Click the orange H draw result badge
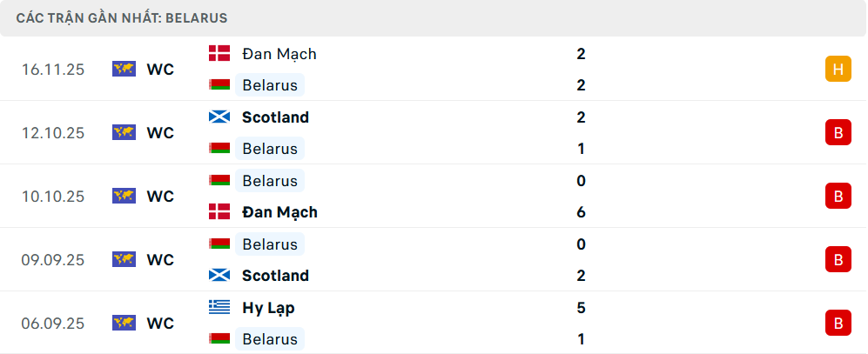Screen dimensions: 868x354 838,69
